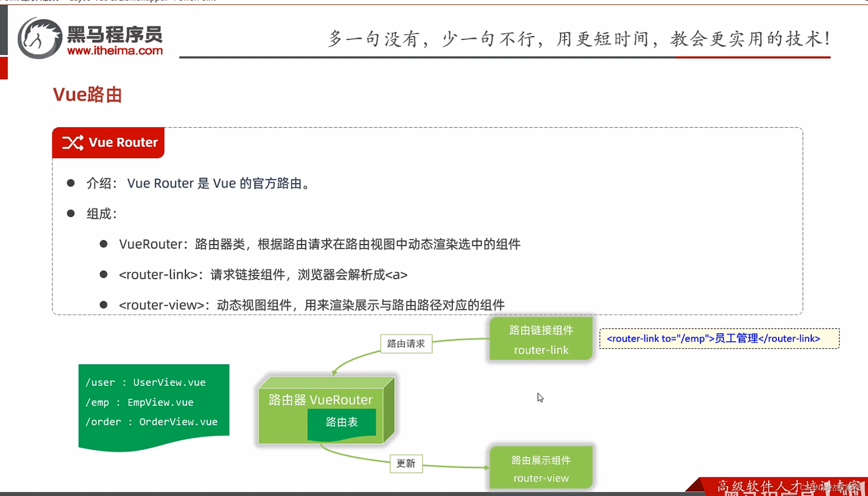Screen dimensions: 868x496
Task: Click the 路由表 label inside VueRouter
Action: (x=342, y=422)
